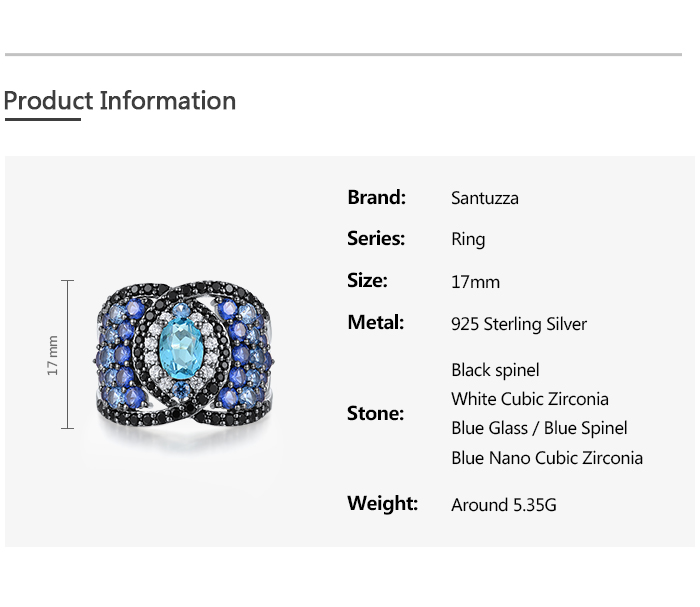
Task: Click the Ring series value
Action: 468,239
